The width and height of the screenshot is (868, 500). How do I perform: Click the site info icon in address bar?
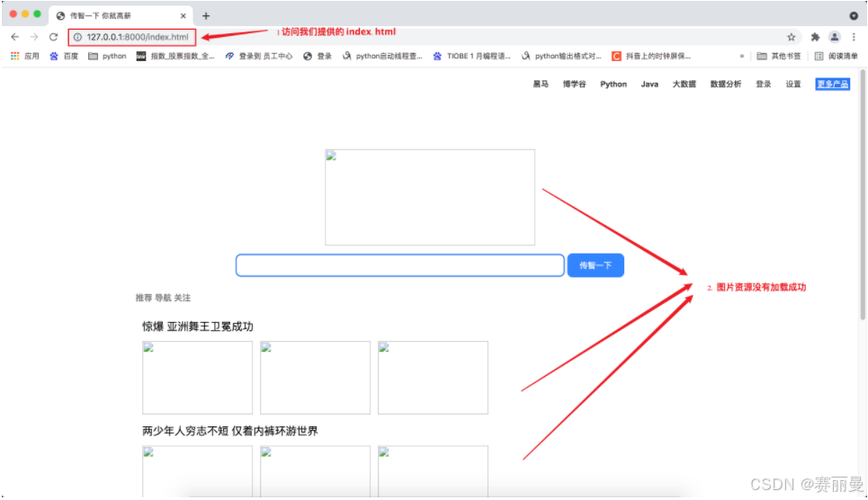point(77,37)
